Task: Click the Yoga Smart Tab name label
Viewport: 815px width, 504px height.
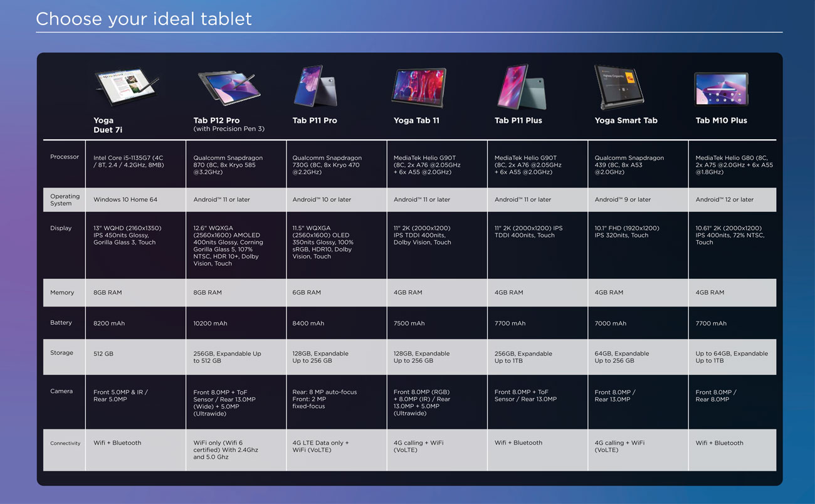Action: (626, 120)
